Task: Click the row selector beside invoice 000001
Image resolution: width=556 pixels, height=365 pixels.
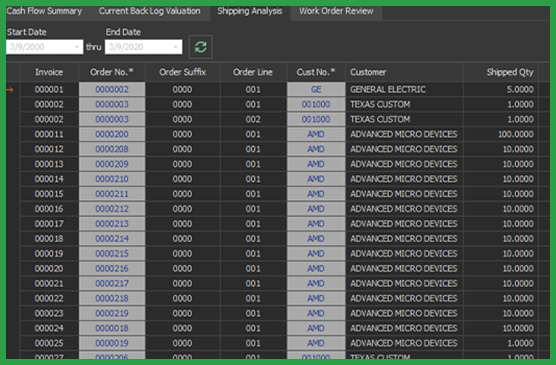Action: pos(13,89)
